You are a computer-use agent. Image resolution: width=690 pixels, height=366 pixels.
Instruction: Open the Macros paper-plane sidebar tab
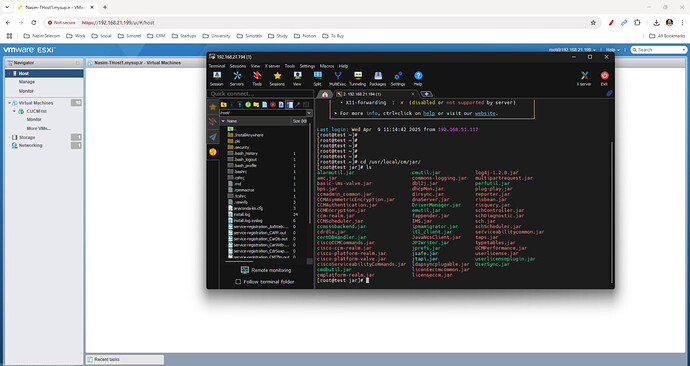(213, 137)
